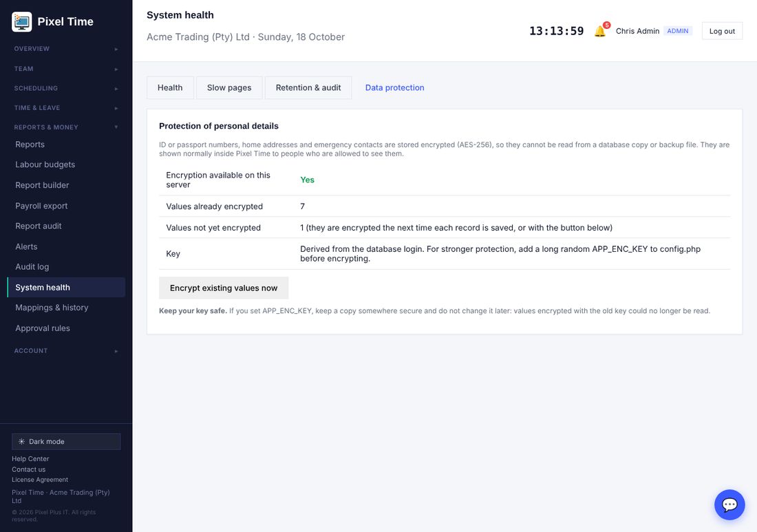Expand the Account section

(x=66, y=350)
